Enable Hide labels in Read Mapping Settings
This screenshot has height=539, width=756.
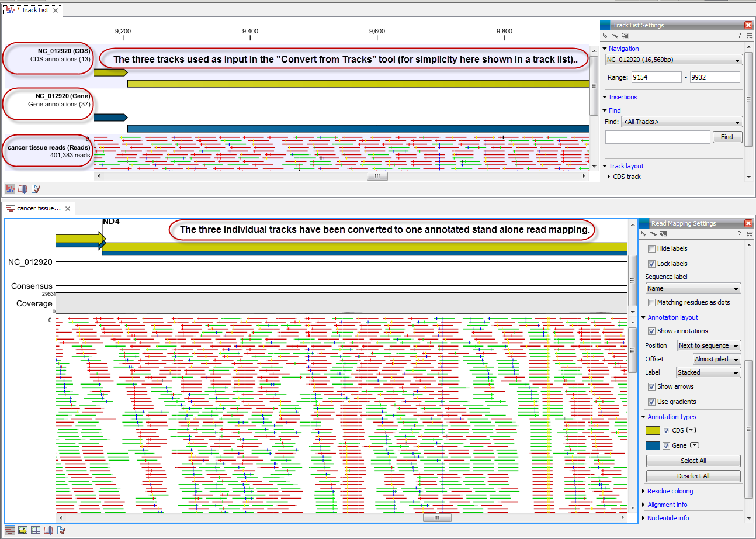click(651, 248)
